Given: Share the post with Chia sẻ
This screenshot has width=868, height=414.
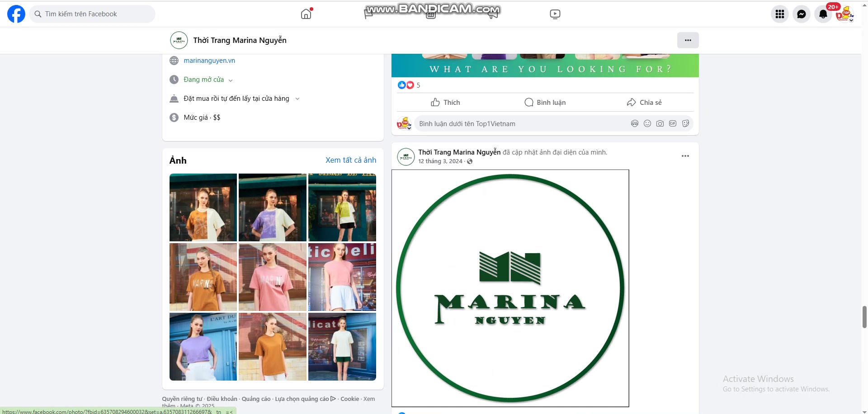Looking at the screenshot, I should click(644, 103).
